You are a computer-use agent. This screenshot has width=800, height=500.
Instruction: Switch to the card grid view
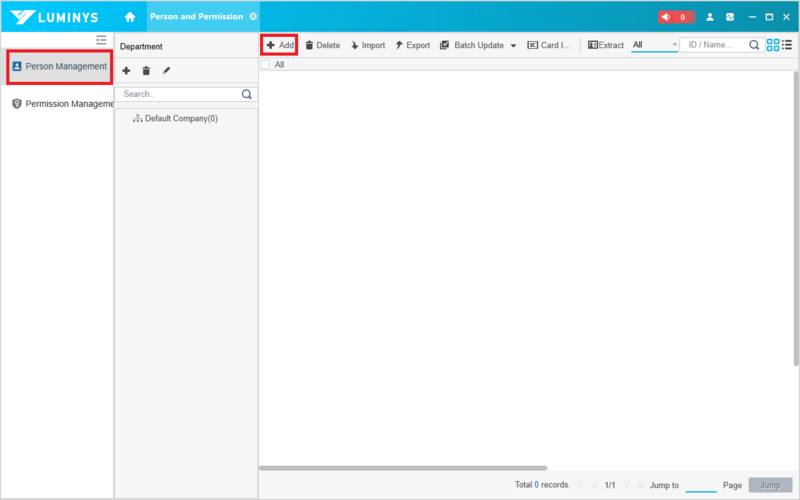(x=773, y=45)
